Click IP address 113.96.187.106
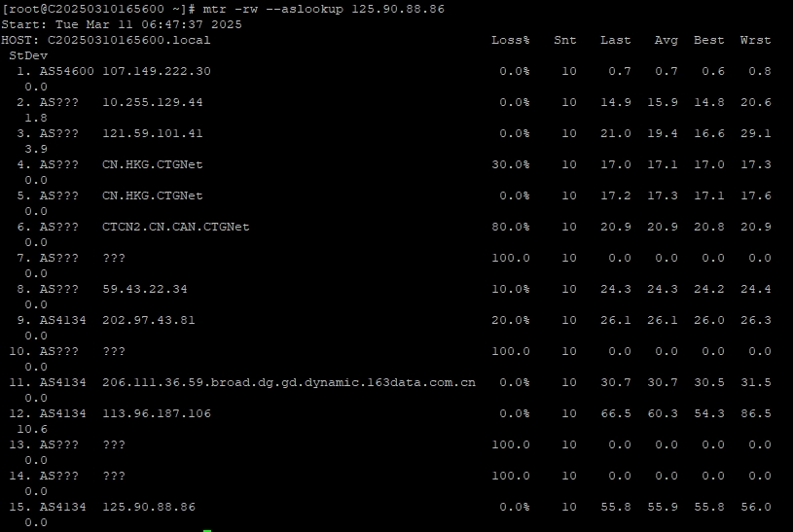Viewport: 793px width, 532px height. pyautogui.click(x=156, y=413)
